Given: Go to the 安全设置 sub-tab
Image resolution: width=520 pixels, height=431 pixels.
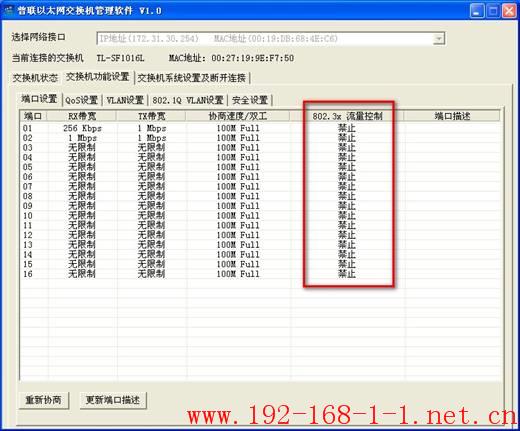Looking at the screenshot, I should (250, 100).
